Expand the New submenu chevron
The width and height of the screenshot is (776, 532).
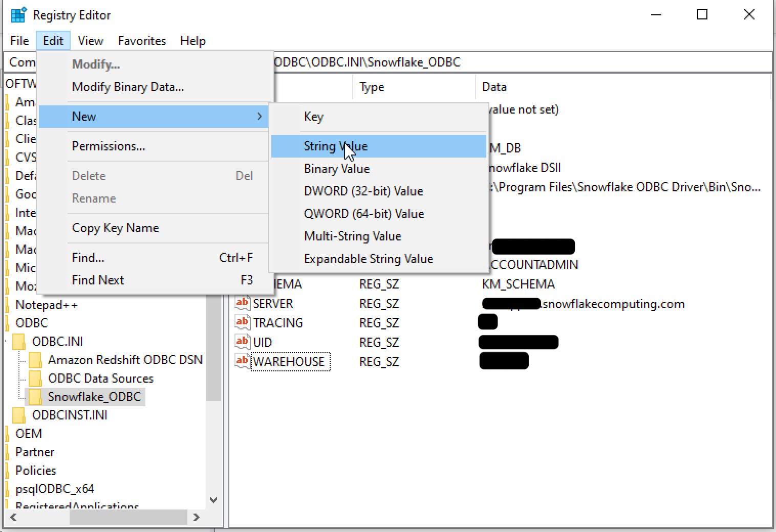[x=260, y=116]
